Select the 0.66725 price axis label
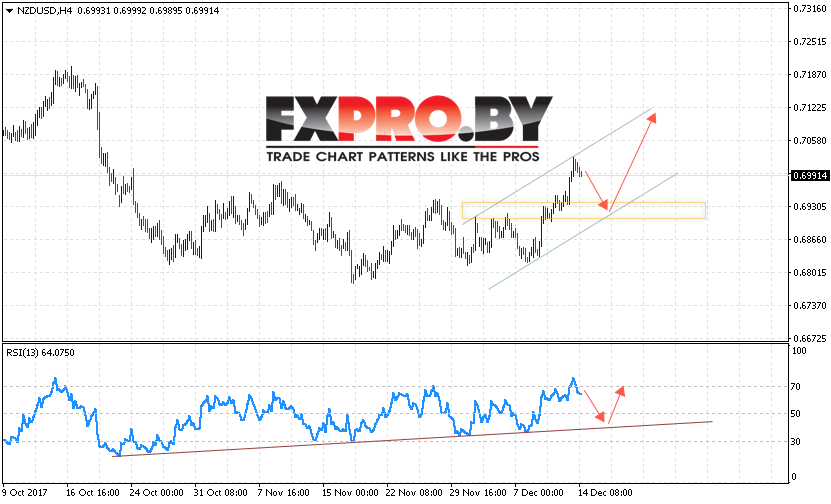831x504 pixels. tap(810, 338)
